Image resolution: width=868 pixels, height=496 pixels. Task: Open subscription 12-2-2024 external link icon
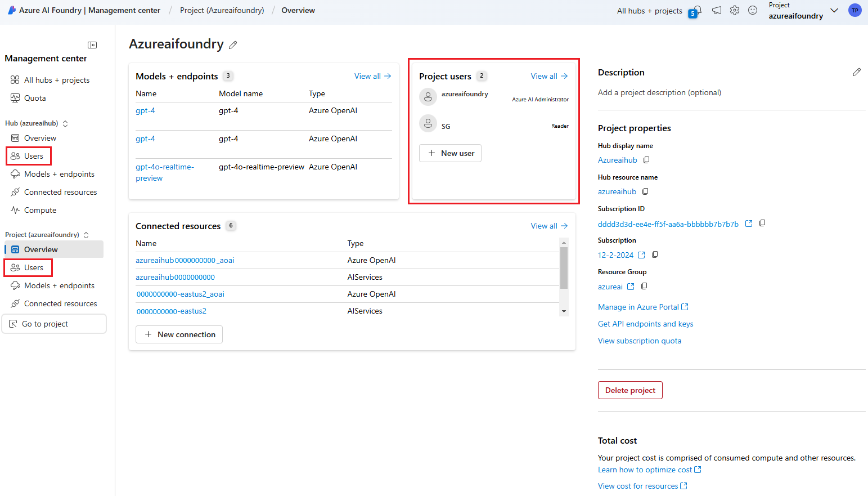click(641, 255)
